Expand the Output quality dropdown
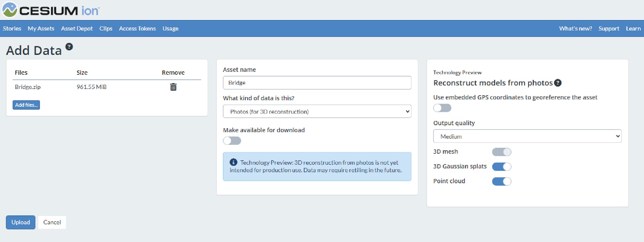The height and width of the screenshot is (242, 644). click(527, 136)
